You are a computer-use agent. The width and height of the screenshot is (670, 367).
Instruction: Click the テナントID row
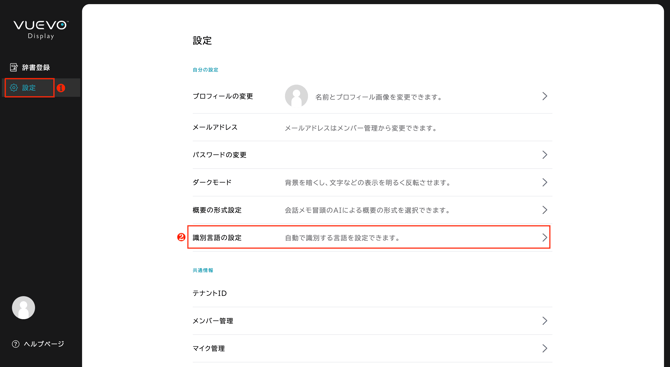(372, 293)
